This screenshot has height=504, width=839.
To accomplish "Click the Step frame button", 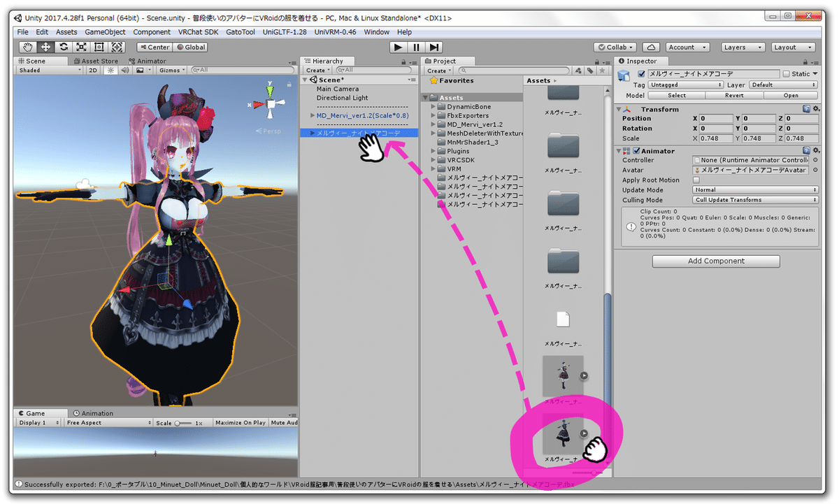I will point(434,47).
